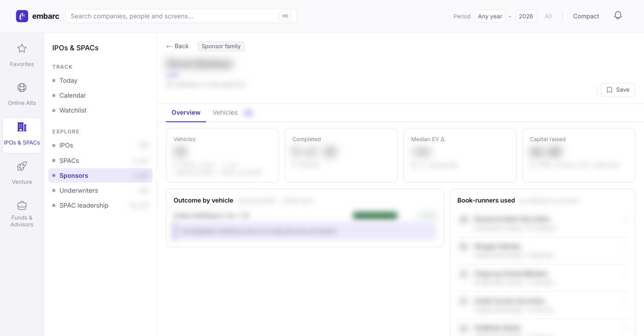Image resolution: width=644 pixels, height=336 pixels.
Task: Click the Book-runners used heading
Action: (x=486, y=200)
